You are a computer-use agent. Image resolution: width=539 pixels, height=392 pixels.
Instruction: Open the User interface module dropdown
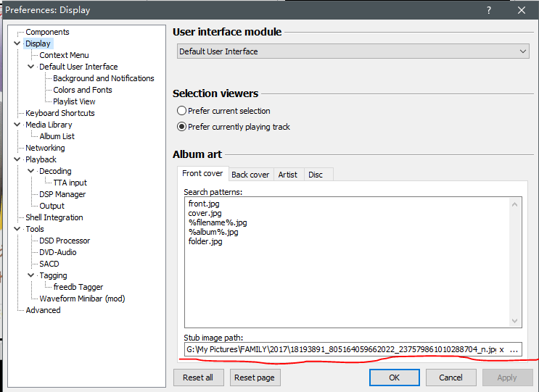click(353, 51)
